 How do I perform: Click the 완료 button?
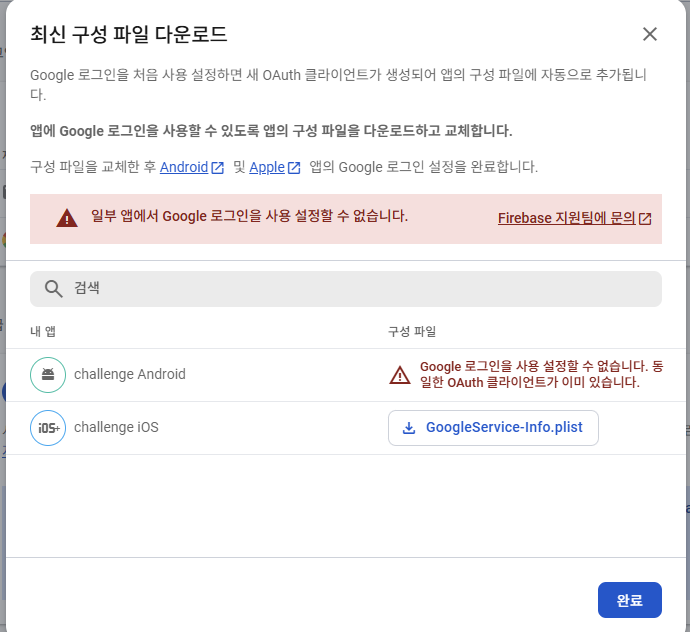(629, 600)
